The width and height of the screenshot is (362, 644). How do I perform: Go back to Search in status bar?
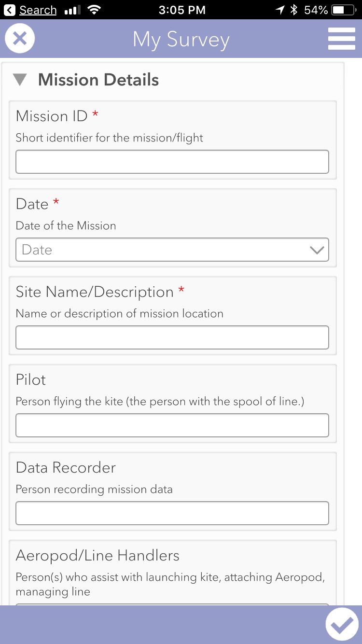coord(38,10)
